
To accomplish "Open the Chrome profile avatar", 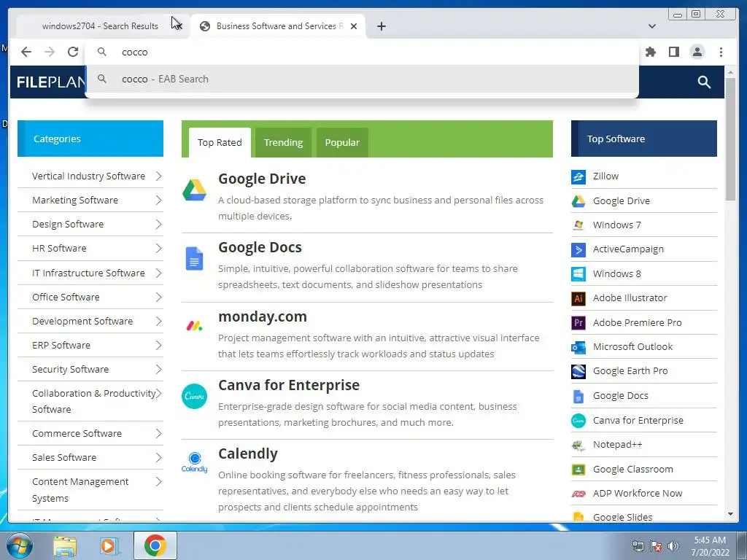I will click(x=697, y=52).
